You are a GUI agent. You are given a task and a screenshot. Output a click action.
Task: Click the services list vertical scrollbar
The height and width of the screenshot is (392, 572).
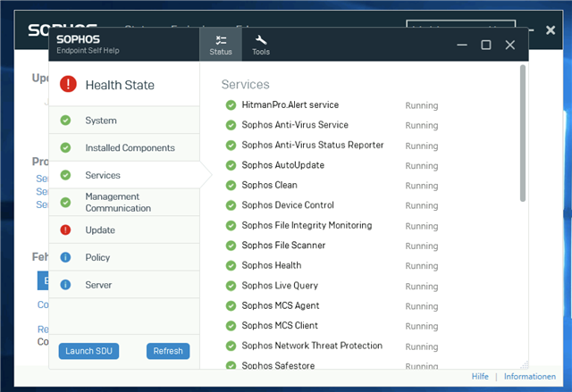click(x=523, y=133)
